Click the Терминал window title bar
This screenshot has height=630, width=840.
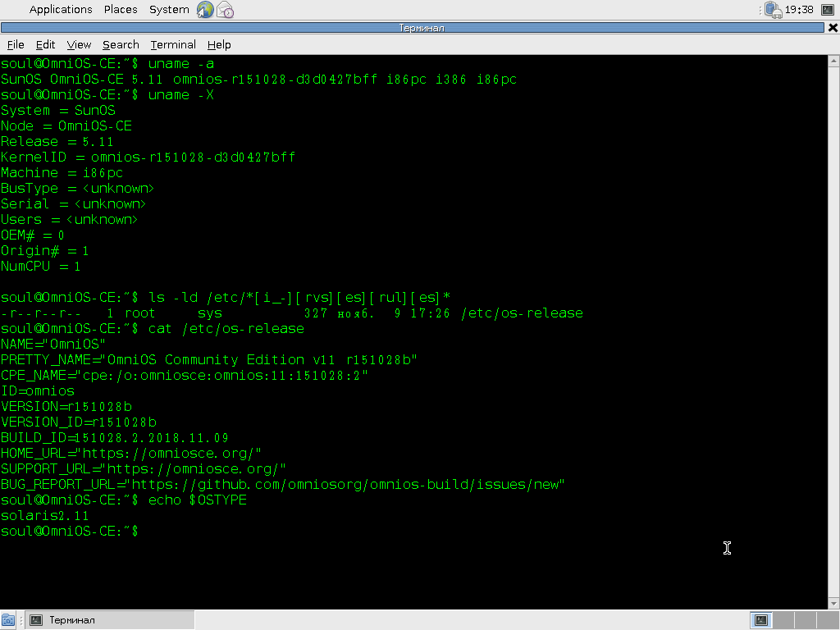pos(413,28)
